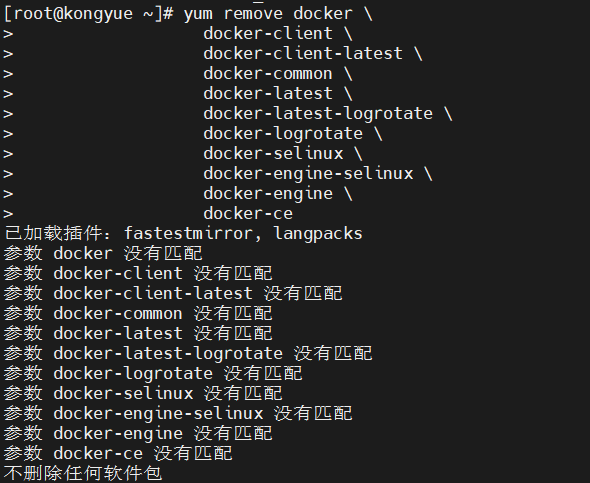Viewport: 590px width, 483px height.
Task: Click the '参数 docker 没有匹配' output line
Action: click(x=103, y=254)
